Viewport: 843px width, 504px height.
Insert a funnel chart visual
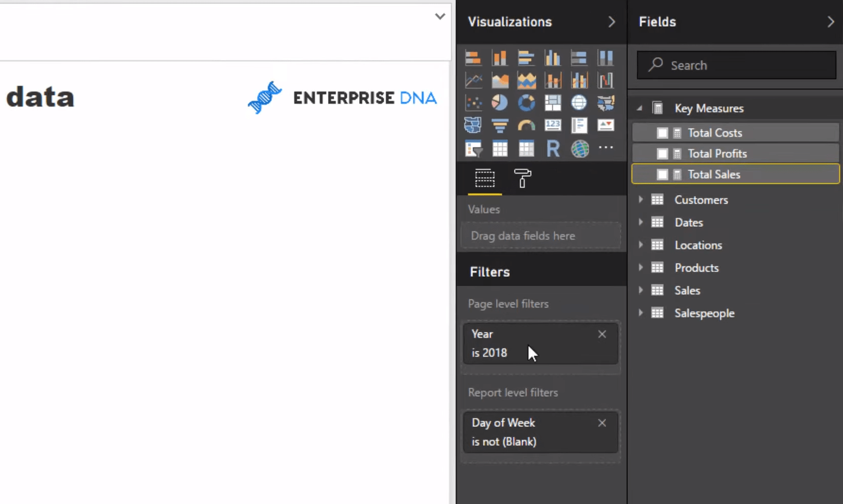[x=500, y=125]
